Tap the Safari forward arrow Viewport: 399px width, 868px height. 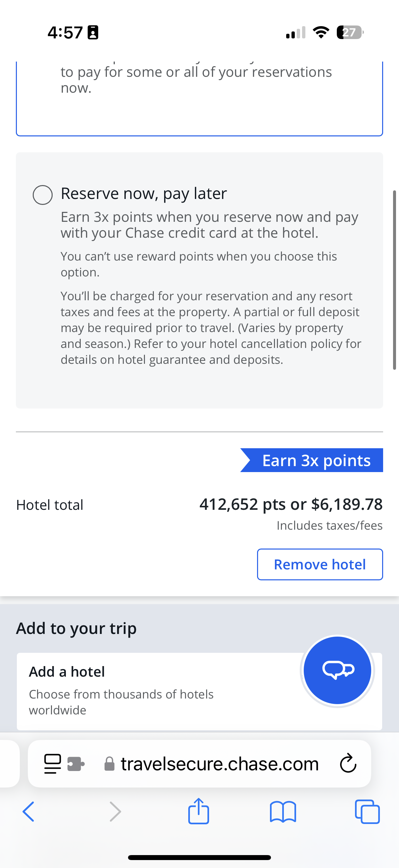coord(115,811)
